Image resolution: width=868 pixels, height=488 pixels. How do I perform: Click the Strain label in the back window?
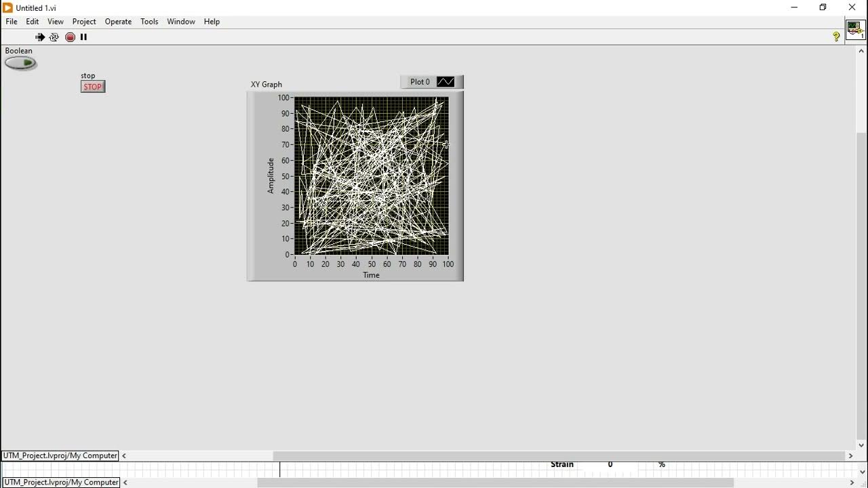[562, 465]
